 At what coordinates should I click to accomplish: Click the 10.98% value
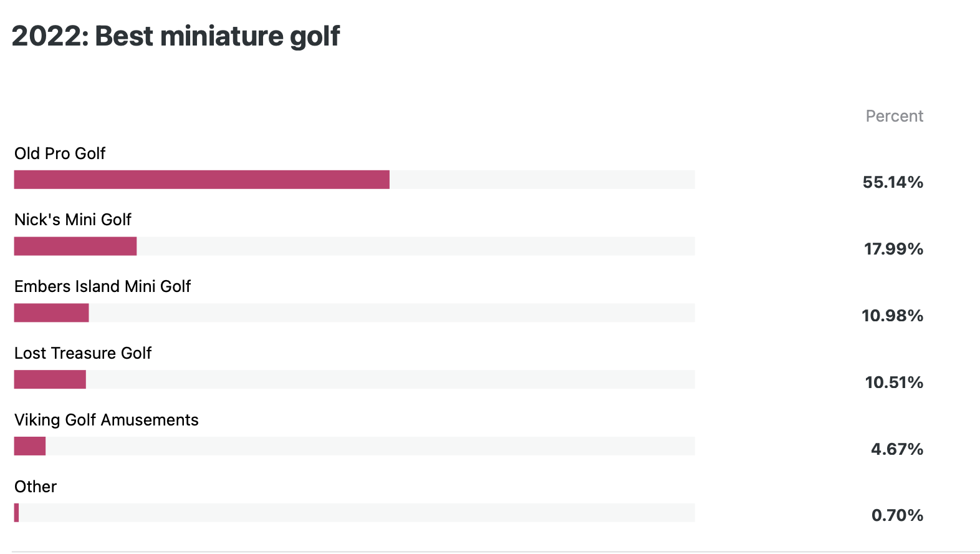[x=893, y=316]
